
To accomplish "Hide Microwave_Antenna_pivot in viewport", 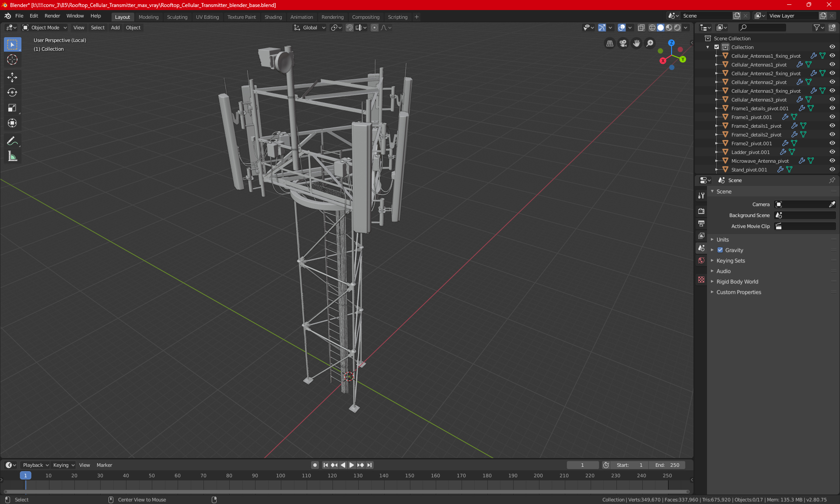I will pyautogui.click(x=832, y=161).
